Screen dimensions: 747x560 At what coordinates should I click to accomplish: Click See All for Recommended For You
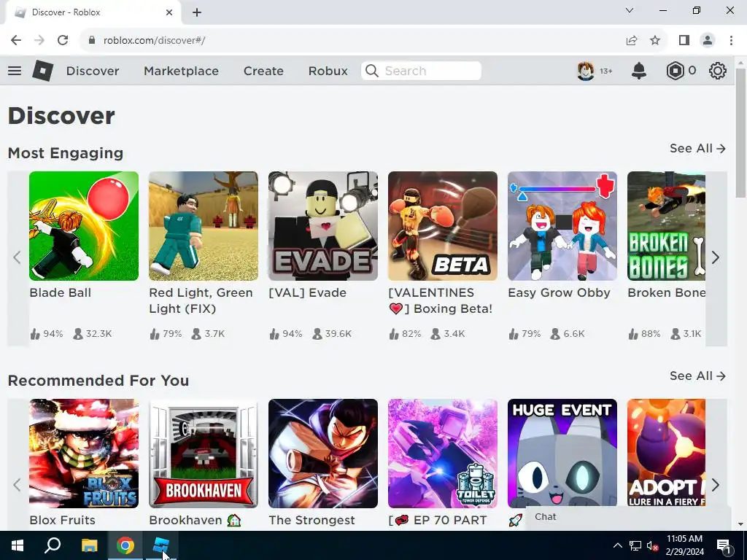pos(697,376)
